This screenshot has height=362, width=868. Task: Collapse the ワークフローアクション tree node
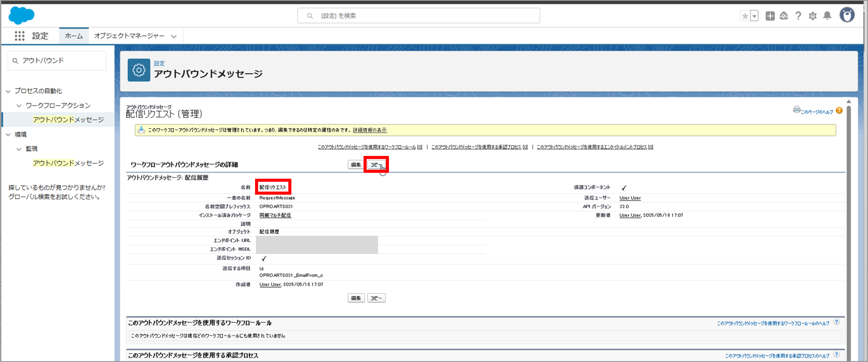pos(19,105)
